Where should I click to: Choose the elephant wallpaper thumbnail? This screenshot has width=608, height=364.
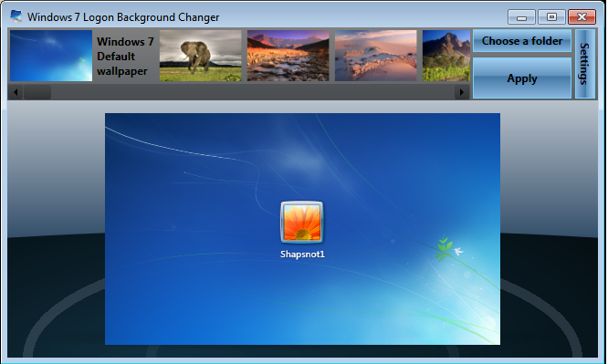pos(201,56)
